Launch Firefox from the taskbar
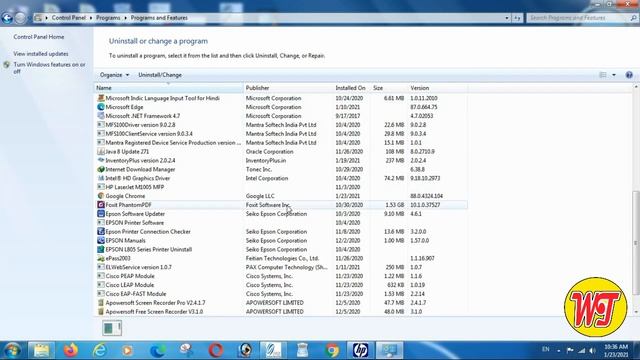Viewport: 640px width, 360px height. click(x=71, y=350)
